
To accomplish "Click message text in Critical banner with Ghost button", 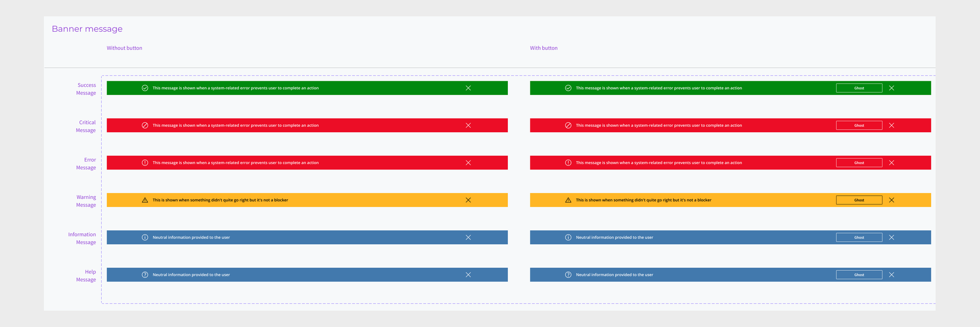I will pos(659,125).
